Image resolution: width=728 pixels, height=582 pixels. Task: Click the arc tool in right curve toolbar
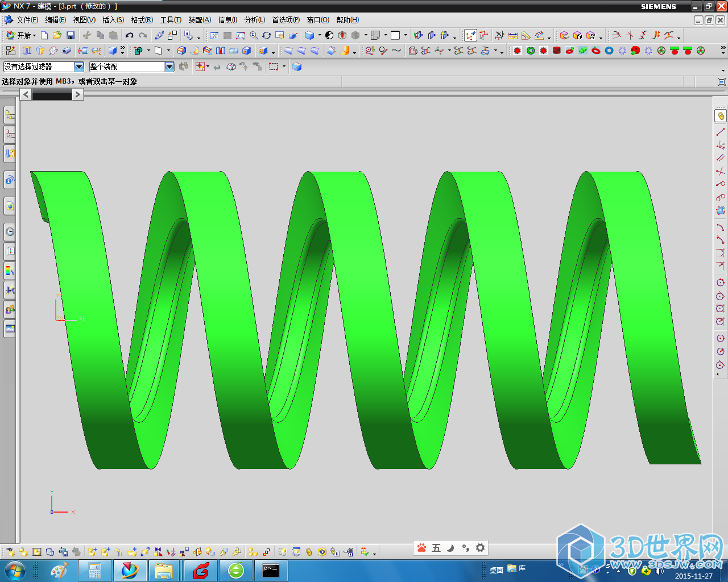721,227
